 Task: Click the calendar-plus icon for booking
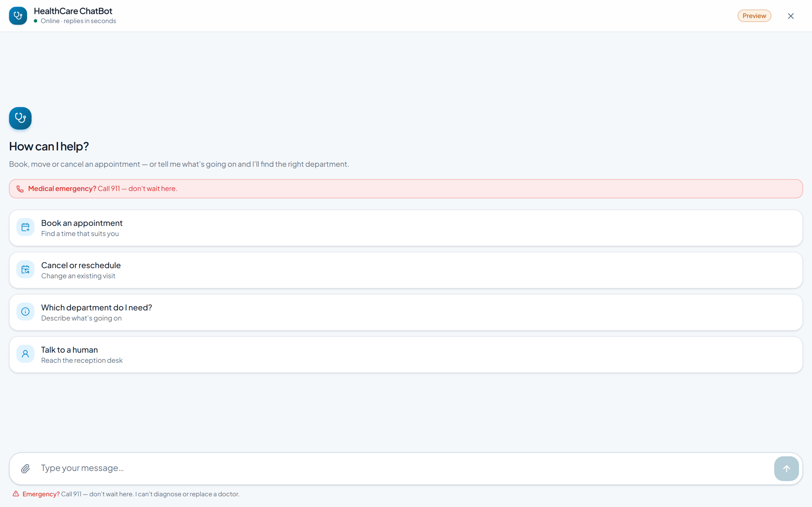tap(25, 227)
